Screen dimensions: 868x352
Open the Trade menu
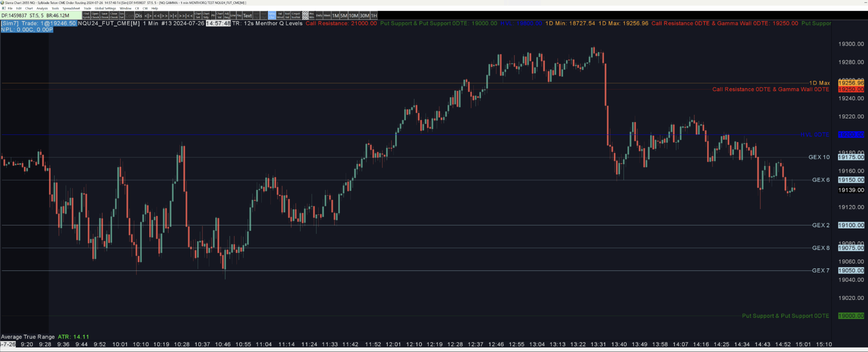coord(87,8)
